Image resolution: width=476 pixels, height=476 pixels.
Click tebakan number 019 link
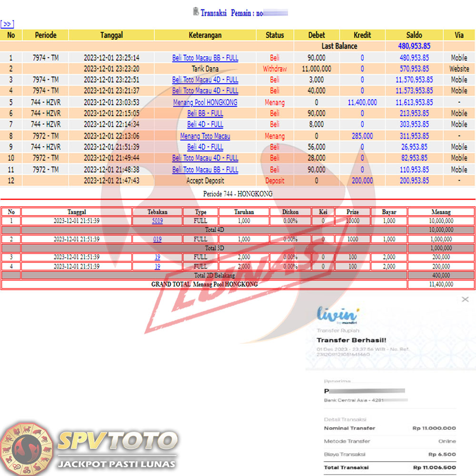point(157,239)
